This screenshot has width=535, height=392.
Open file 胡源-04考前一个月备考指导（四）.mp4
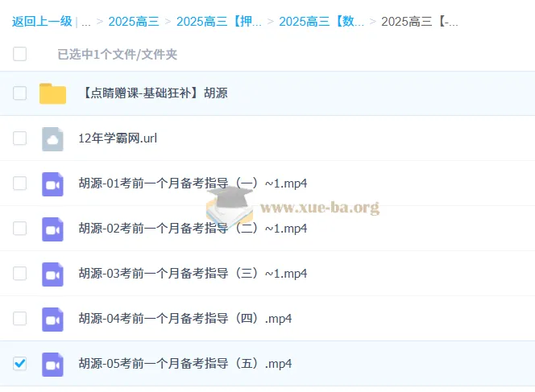click(185, 319)
